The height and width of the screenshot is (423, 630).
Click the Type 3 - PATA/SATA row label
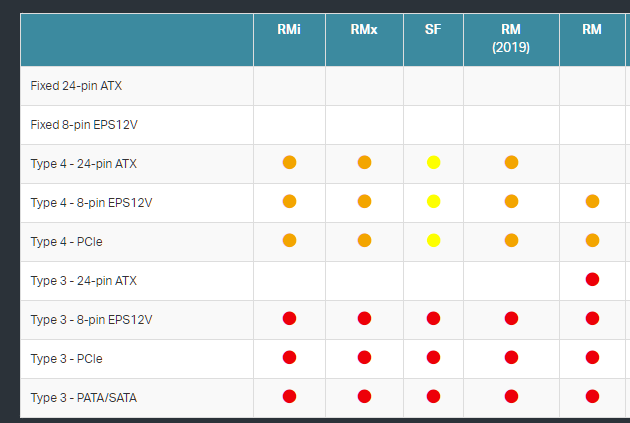[84, 397]
